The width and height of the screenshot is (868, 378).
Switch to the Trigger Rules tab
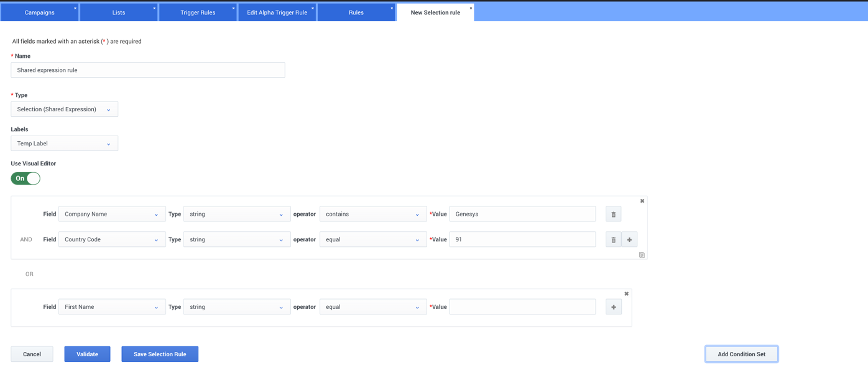[x=198, y=12]
